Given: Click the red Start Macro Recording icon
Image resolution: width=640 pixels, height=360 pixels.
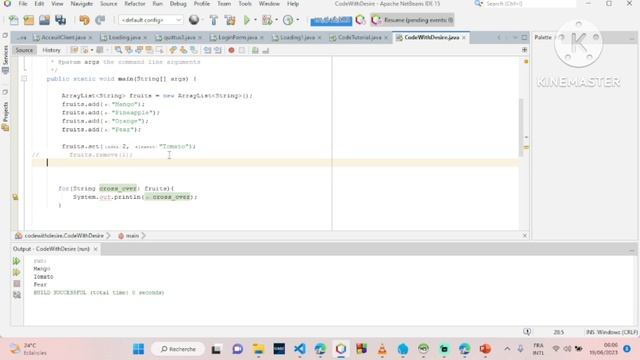Looking at the screenshot, I should 231,50.
